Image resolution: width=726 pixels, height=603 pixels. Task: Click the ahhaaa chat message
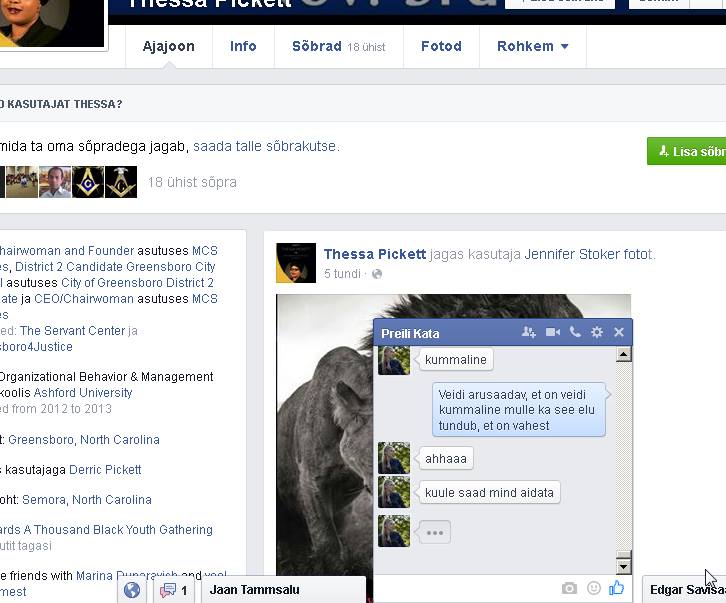(446, 459)
